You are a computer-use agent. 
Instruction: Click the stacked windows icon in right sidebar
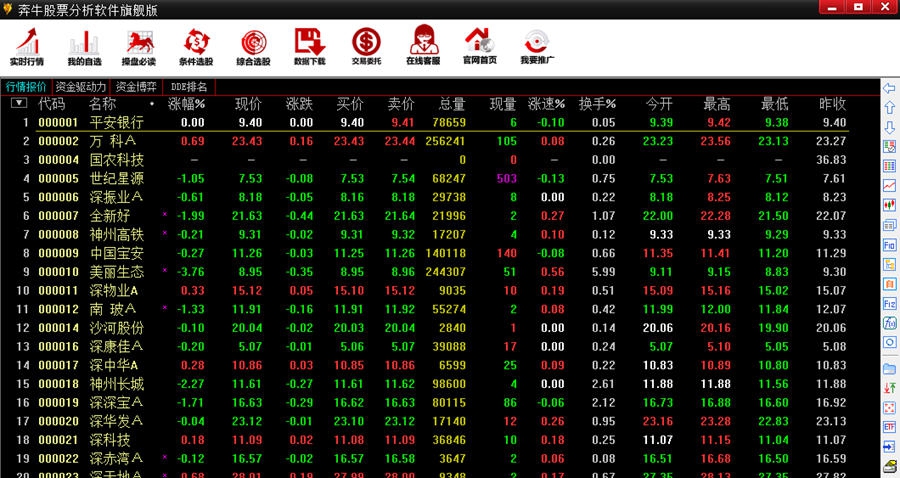[x=889, y=224]
